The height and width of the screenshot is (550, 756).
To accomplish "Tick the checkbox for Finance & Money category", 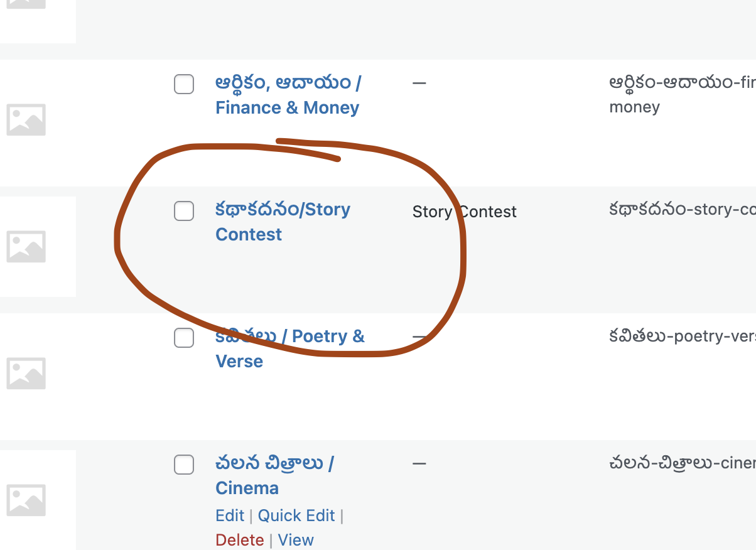I will pos(184,84).
